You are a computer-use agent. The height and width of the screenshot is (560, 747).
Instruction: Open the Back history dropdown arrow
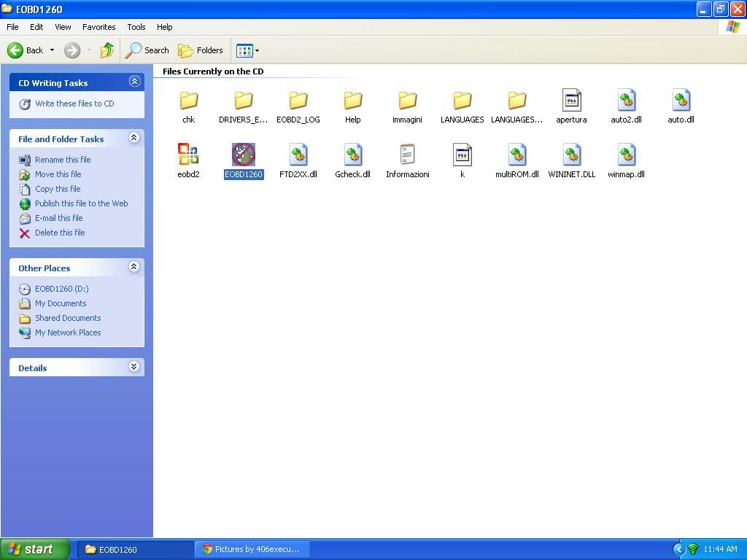(x=52, y=50)
